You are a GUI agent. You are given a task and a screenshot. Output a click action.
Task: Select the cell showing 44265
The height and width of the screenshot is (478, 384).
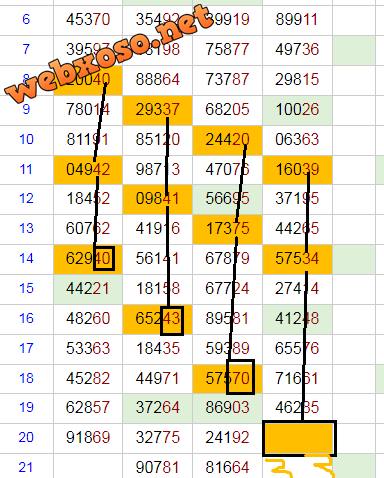click(297, 229)
